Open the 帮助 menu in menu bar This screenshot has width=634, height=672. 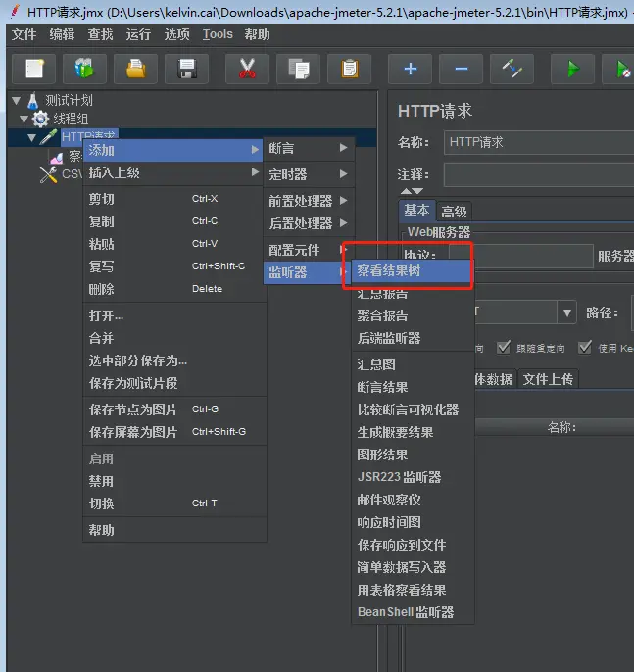(257, 34)
